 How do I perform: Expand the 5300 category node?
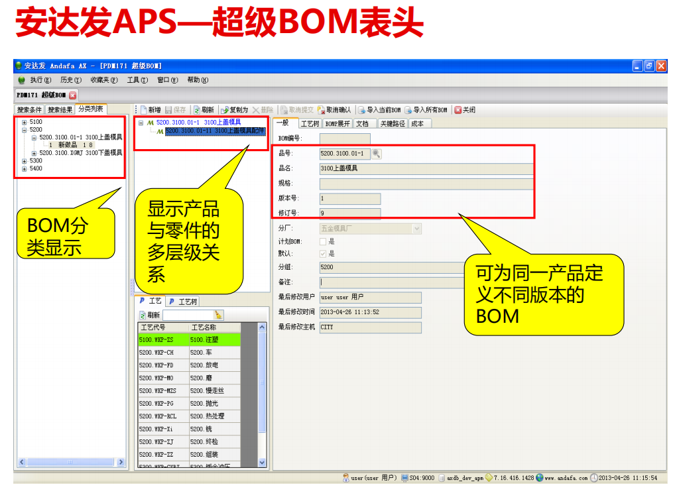(24, 161)
